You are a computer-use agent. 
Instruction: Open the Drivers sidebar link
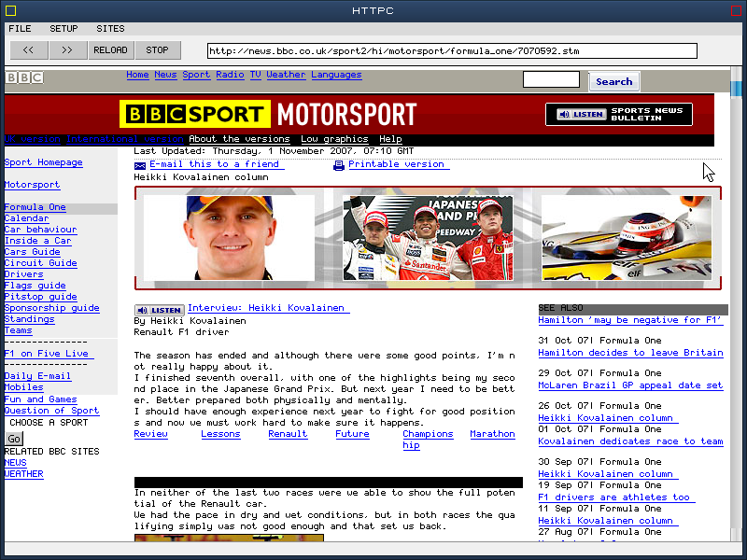[x=24, y=274]
